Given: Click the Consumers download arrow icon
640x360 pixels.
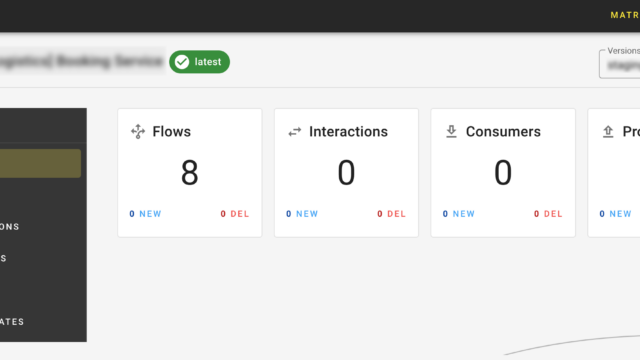Looking at the screenshot, I should pos(451,131).
